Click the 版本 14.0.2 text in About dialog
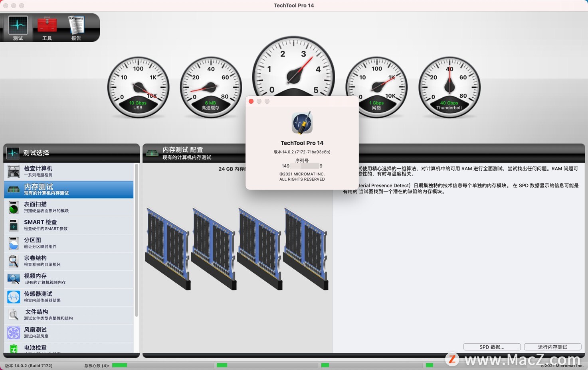This screenshot has height=370, width=588. (x=302, y=152)
